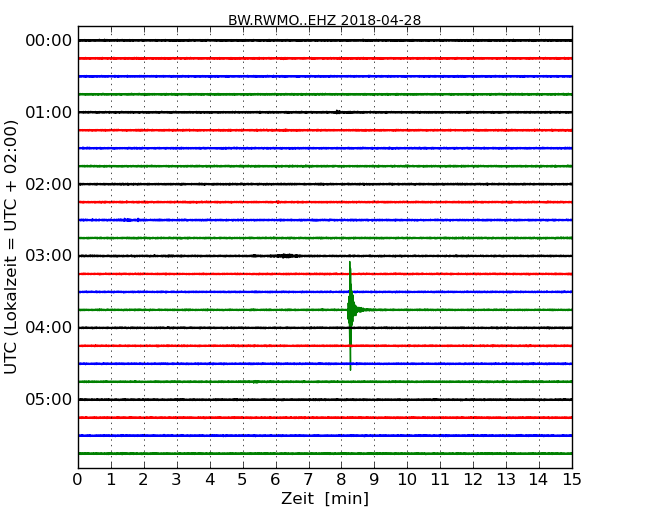Click the x-axis tick label 3
The width and height of the screenshot is (650, 520).
(x=177, y=480)
